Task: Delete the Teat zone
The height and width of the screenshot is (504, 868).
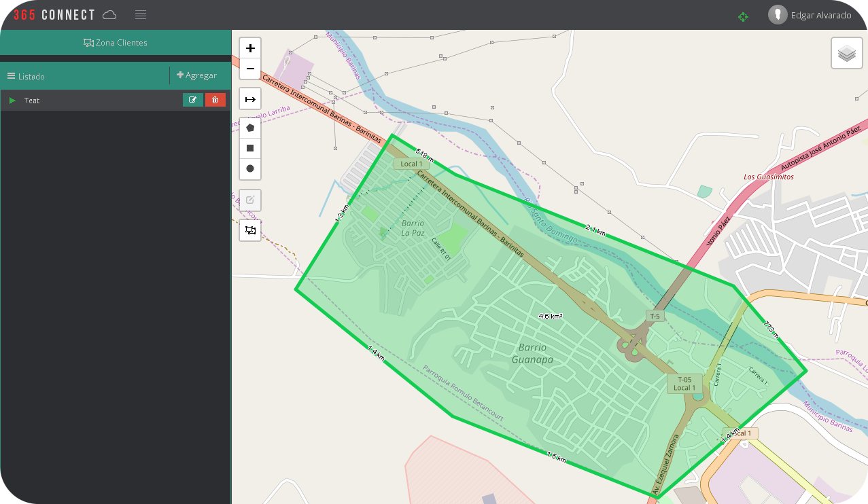Action: click(x=215, y=100)
